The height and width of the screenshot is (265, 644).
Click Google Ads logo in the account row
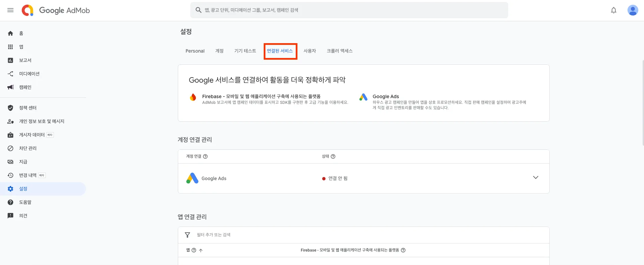coord(192,178)
